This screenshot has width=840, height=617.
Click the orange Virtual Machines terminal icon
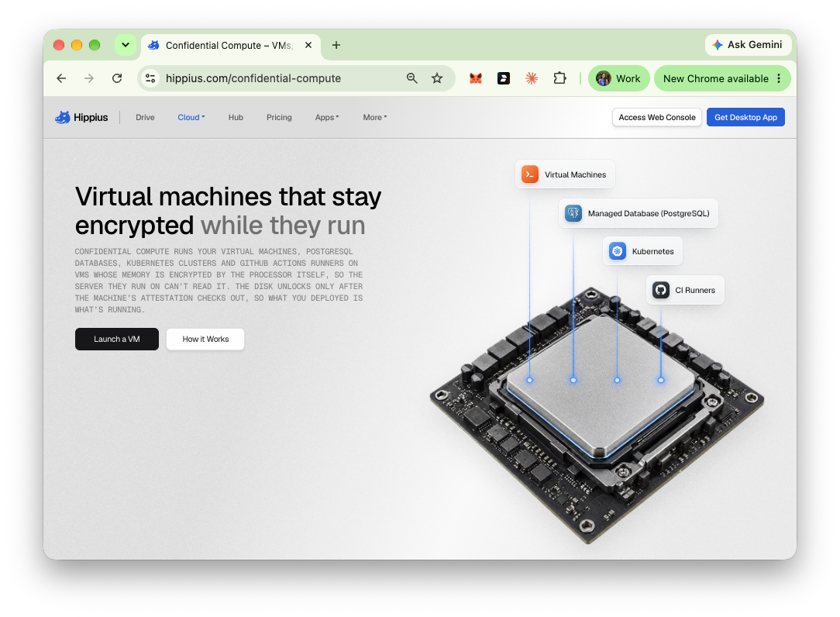[x=530, y=174]
